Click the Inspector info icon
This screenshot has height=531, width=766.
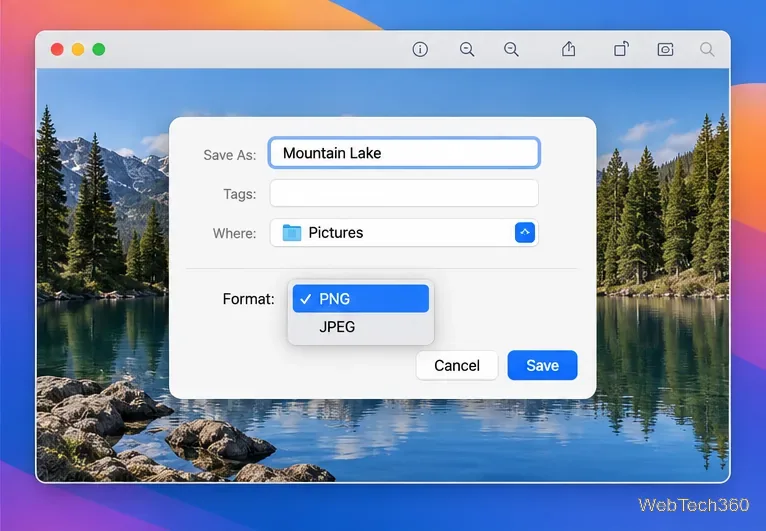click(420, 49)
